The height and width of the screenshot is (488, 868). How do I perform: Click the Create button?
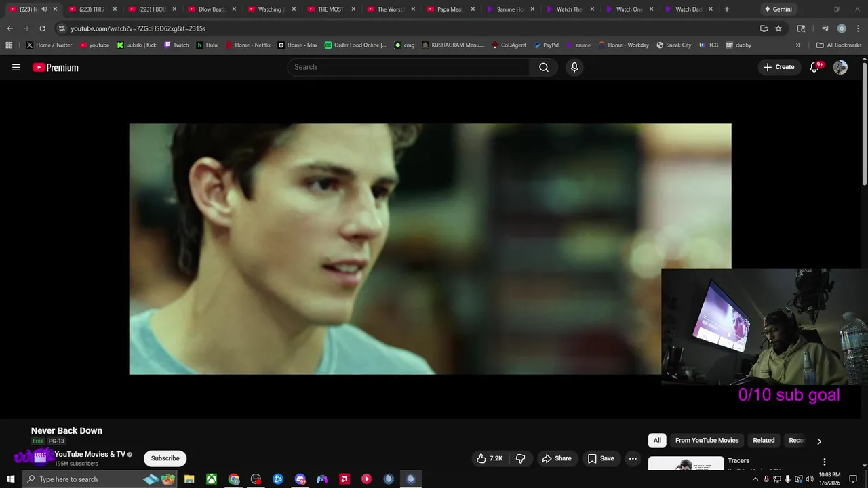pyautogui.click(x=778, y=67)
